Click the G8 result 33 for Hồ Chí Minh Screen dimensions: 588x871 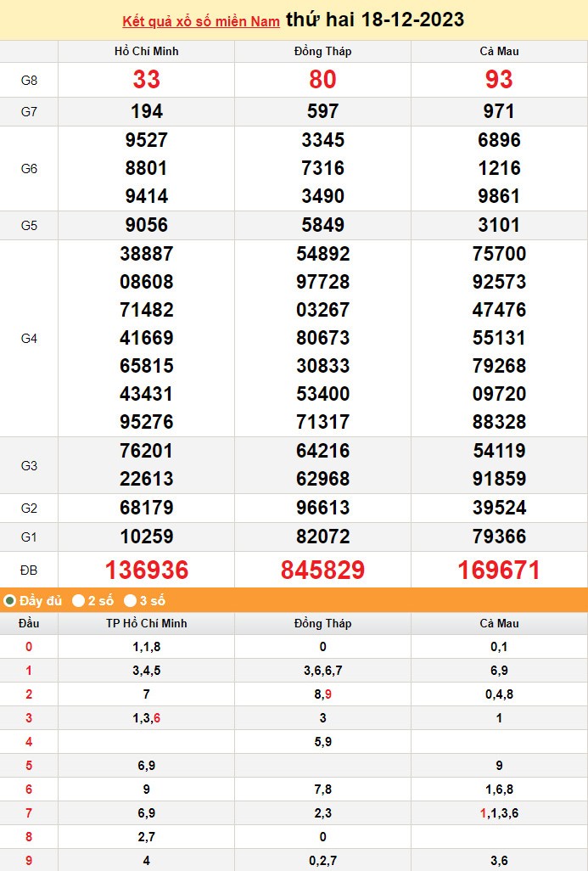click(x=146, y=80)
